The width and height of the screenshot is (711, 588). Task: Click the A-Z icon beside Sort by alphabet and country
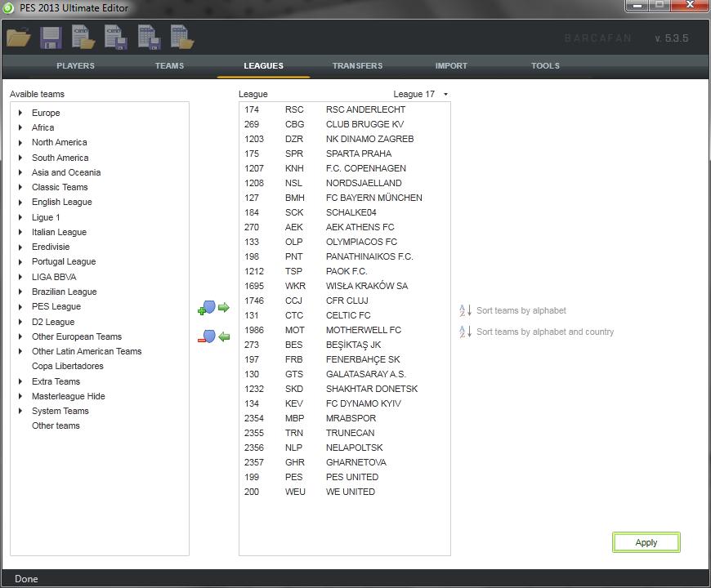[x=466, y=332]
